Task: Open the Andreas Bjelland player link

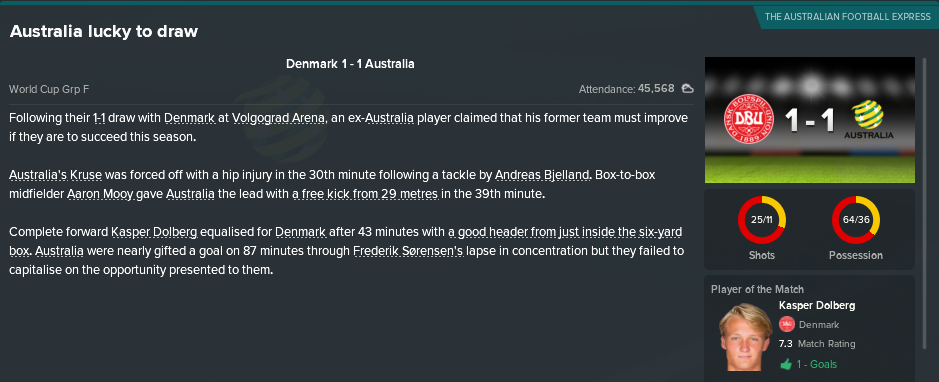Action: [543, 175]
